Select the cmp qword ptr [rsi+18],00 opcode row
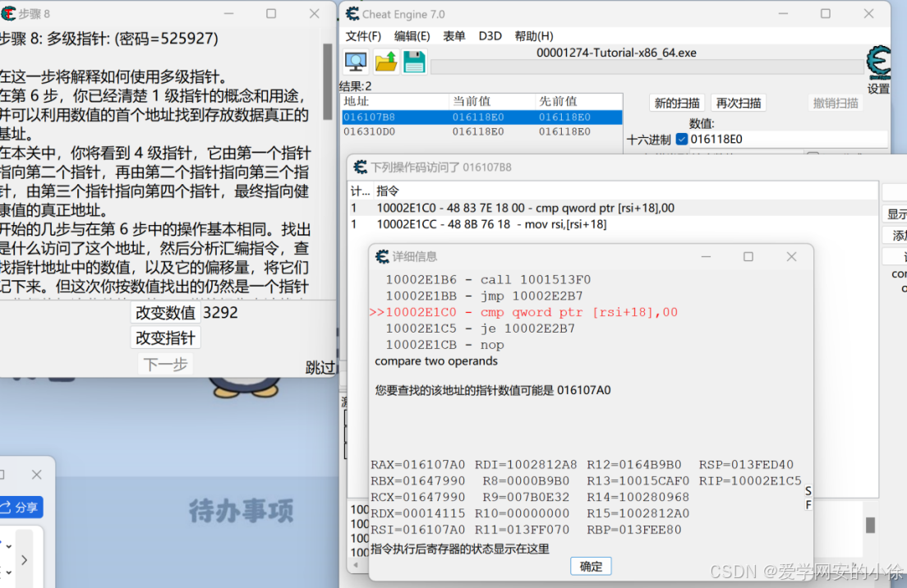This screenshot has width=907, height=588. tap(613, 208)
